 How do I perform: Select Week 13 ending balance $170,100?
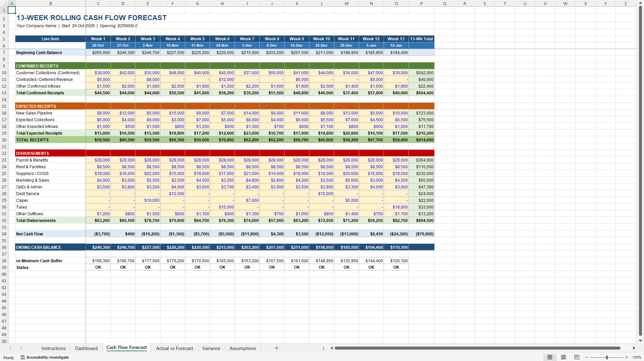[x=396, y=247]
